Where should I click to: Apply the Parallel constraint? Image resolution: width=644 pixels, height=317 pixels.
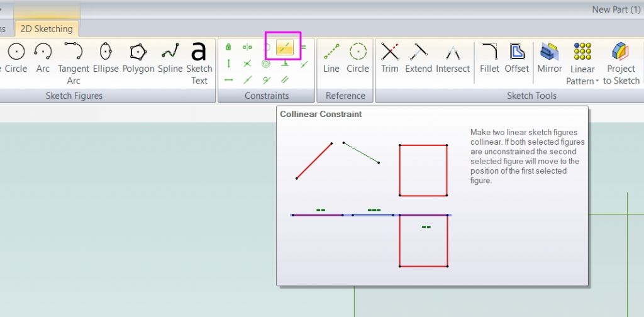[285, 80]
